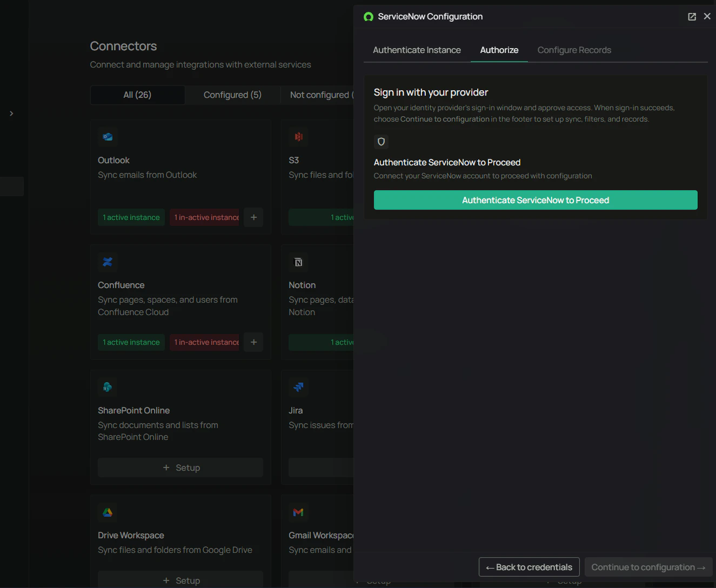Add a new Confluence instance with plus
Image resolution: width=716 pixels, height=588 pixels.
click(x=253, y=342)
